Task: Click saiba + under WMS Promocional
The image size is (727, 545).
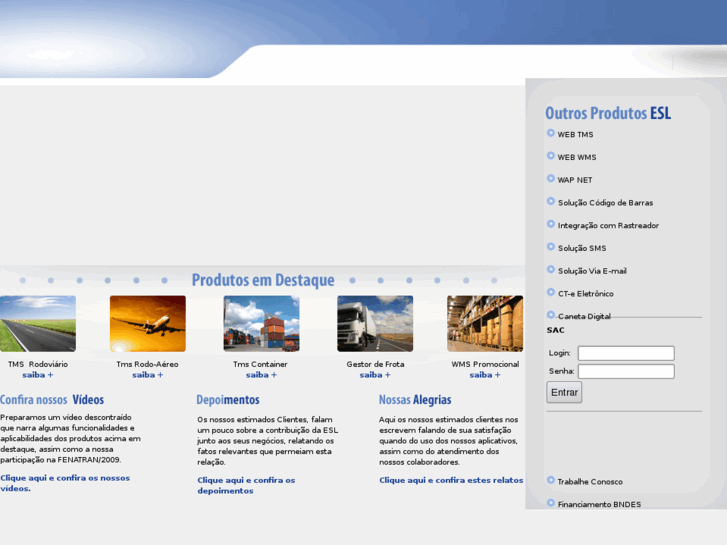Action: click(485, 375)
